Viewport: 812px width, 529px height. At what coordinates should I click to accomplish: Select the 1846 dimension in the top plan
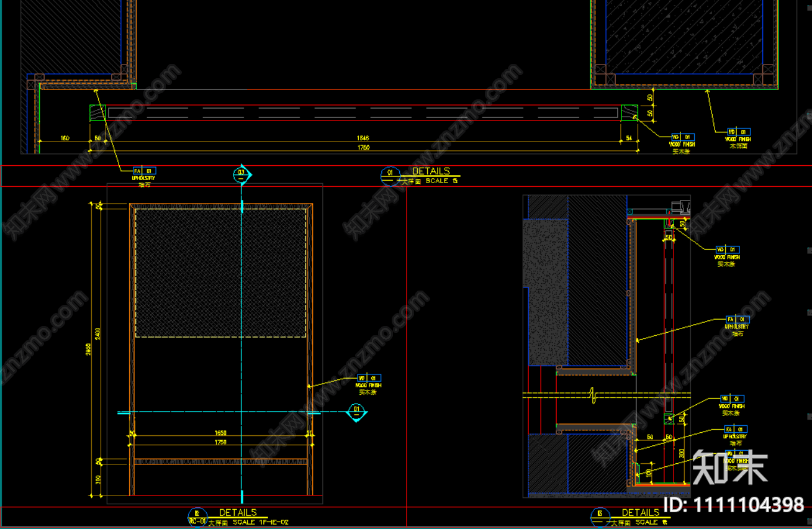click(x=363, y=137)
